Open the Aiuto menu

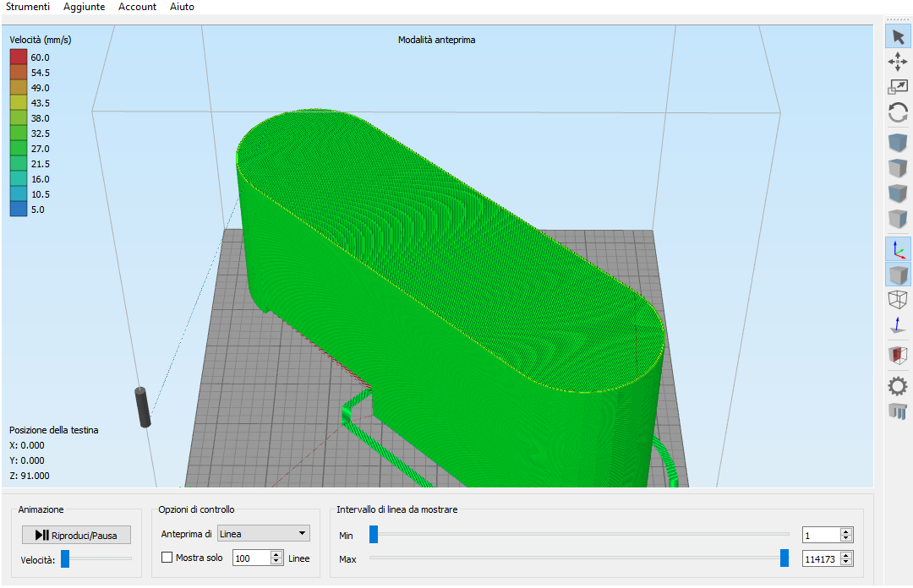(182, 7)
